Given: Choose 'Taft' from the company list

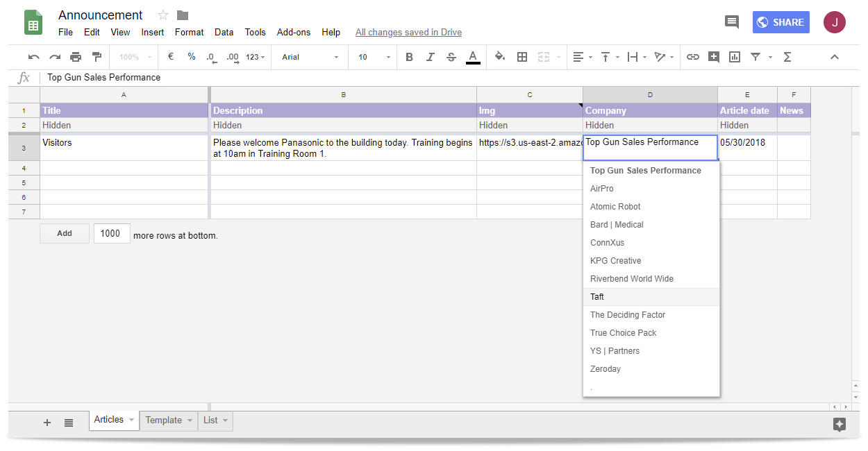Looking at the screenshot, I should [651, 297].
